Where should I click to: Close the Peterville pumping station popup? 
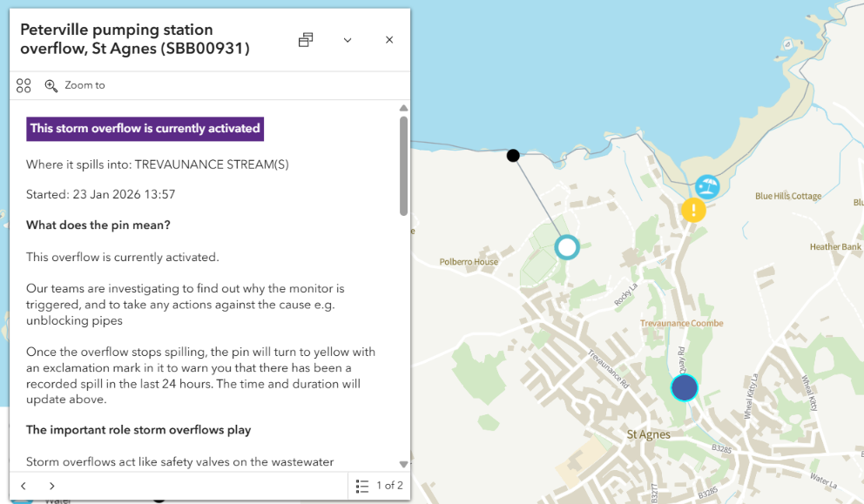[x=389, y=40]
